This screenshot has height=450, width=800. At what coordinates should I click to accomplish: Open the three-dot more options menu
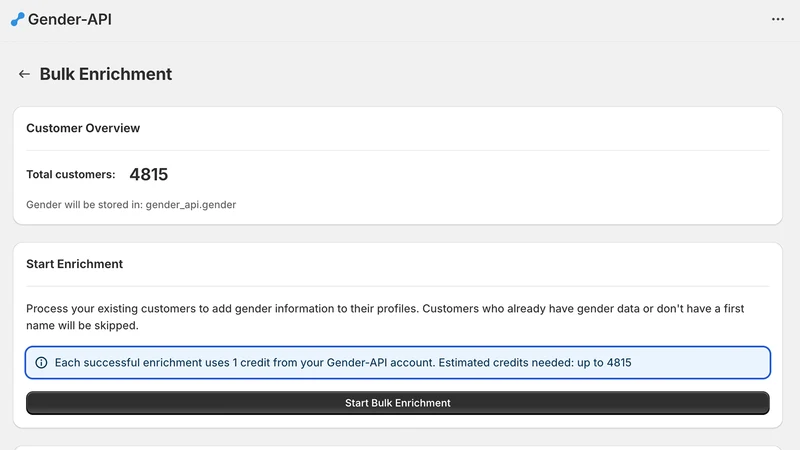pyautogui.click(x=778, y=19)
